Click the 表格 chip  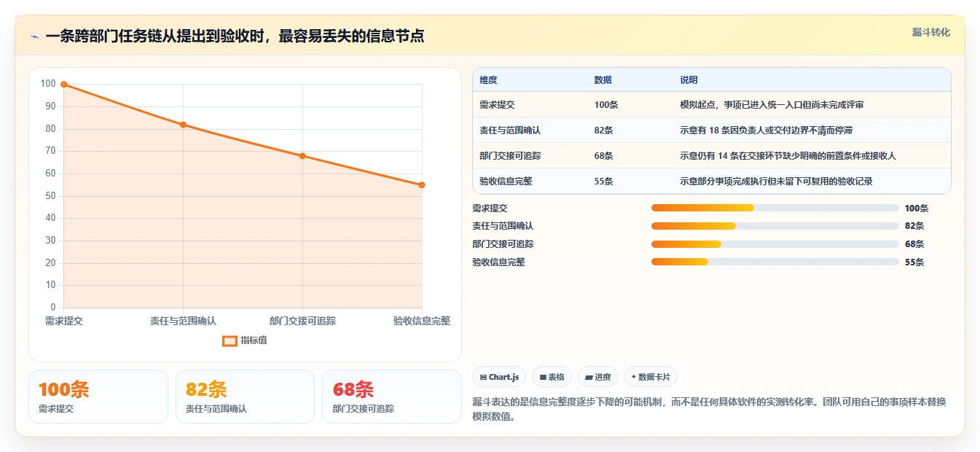tap(552, 377)
